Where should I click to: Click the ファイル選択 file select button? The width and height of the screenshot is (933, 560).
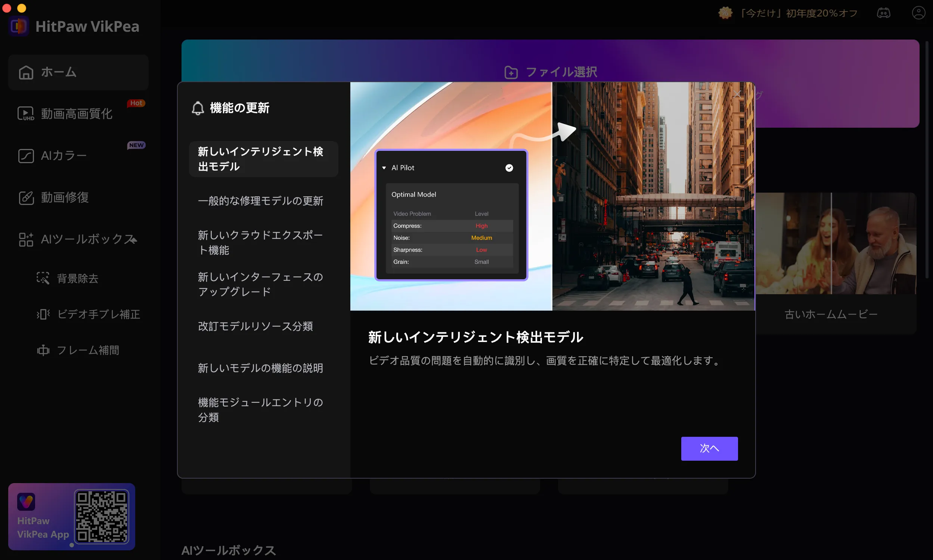[551, 72]
